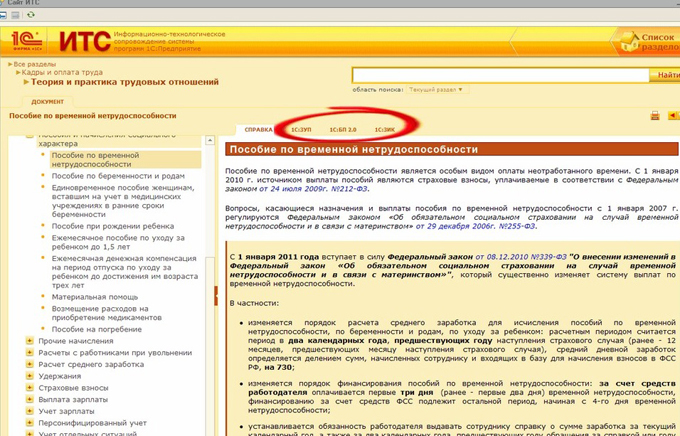The width and height of the screenshot is (680, 436).
Task: Go to Все разделы breadcrumb
Action: (x=35, y=64)
